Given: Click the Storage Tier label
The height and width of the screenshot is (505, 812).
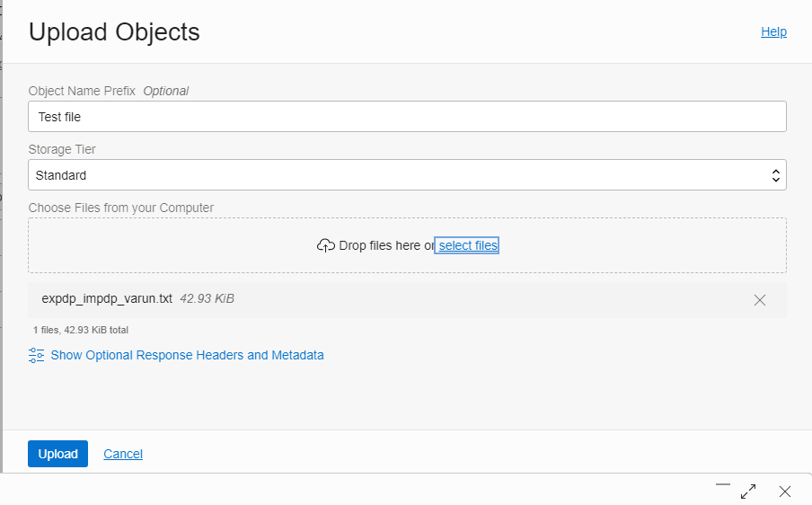Looking at the screenshot, I should tap(62, 149).
